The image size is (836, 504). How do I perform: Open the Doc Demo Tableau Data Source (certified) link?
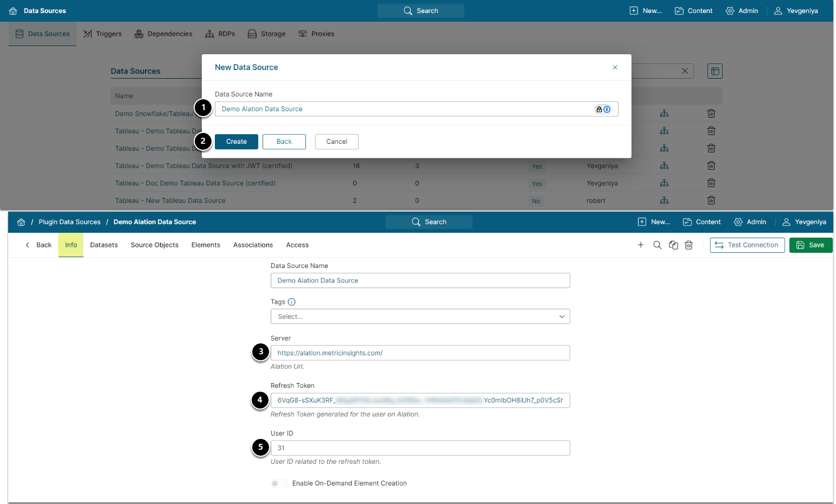coord(195,183)
